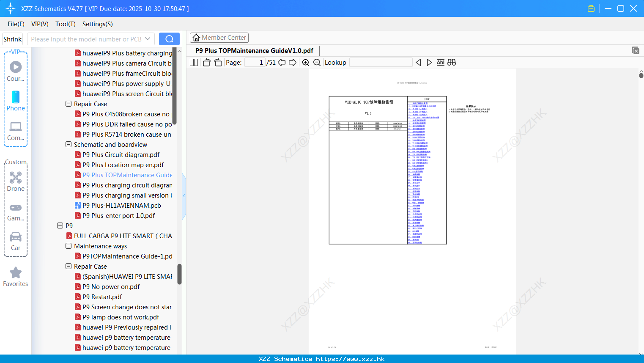Zoom in on the PDF
The height and width of the screenshot is (363, 644).
[x=306, y=62]
